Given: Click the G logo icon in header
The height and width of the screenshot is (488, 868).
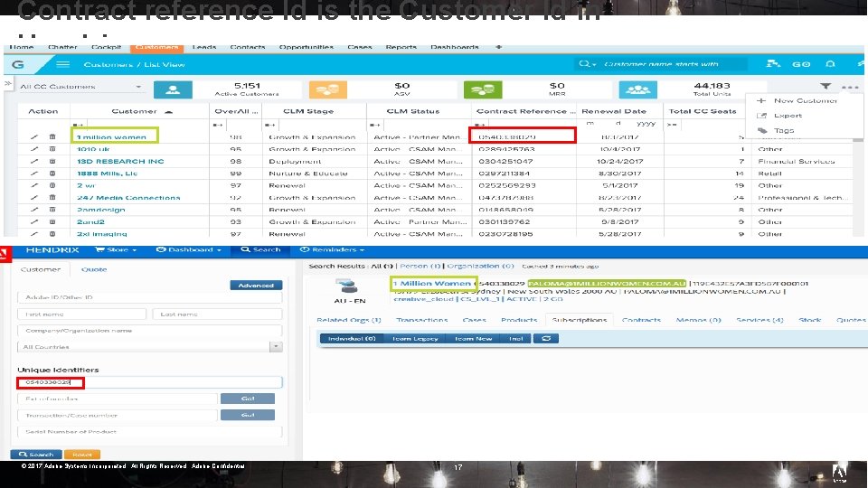Looking at the screenshot, I should (18, 64).
